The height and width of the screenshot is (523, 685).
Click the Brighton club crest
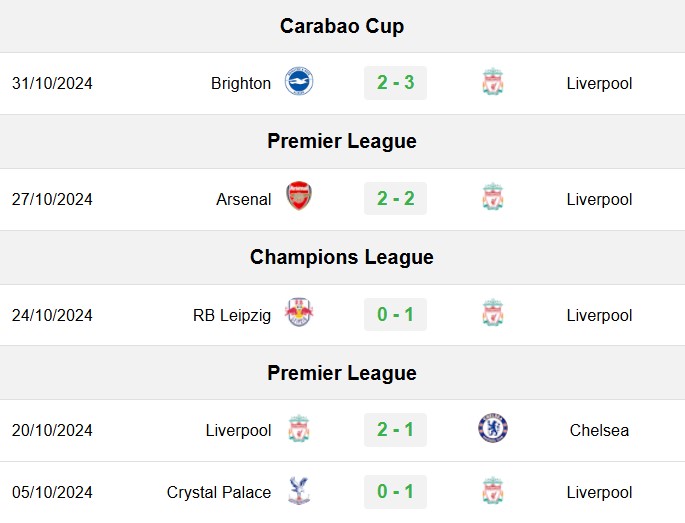point(299,81)
